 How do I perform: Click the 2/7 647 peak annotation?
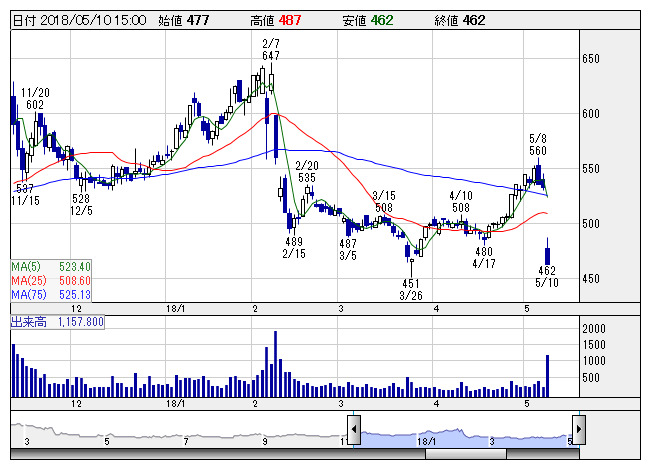coord(270,50)
